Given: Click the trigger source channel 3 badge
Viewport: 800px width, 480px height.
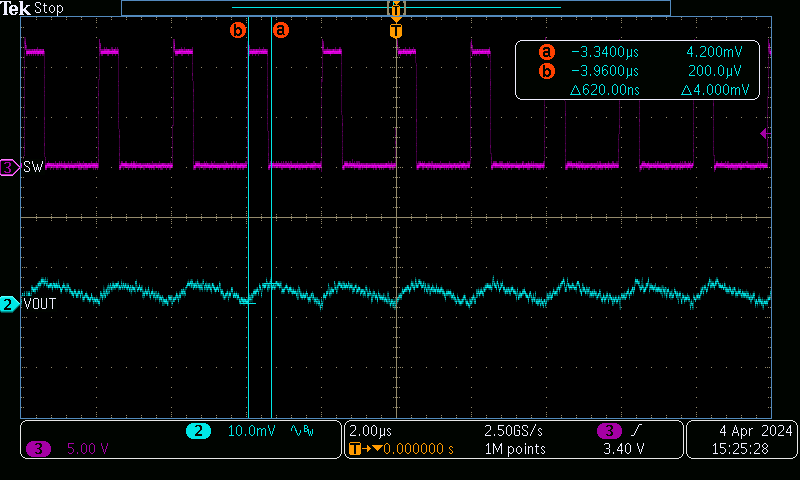Looking at the screenshot, I should (x=608, y=431).
